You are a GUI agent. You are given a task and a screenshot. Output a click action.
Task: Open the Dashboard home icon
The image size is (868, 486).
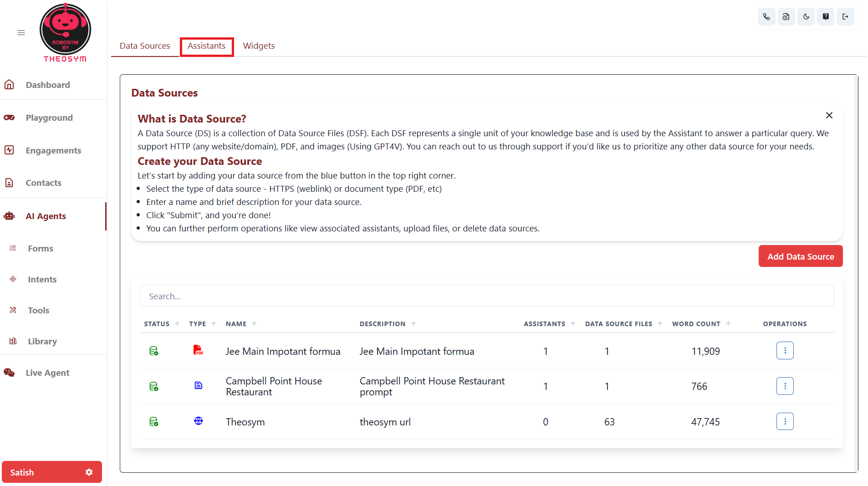click(x=9, y=85)
